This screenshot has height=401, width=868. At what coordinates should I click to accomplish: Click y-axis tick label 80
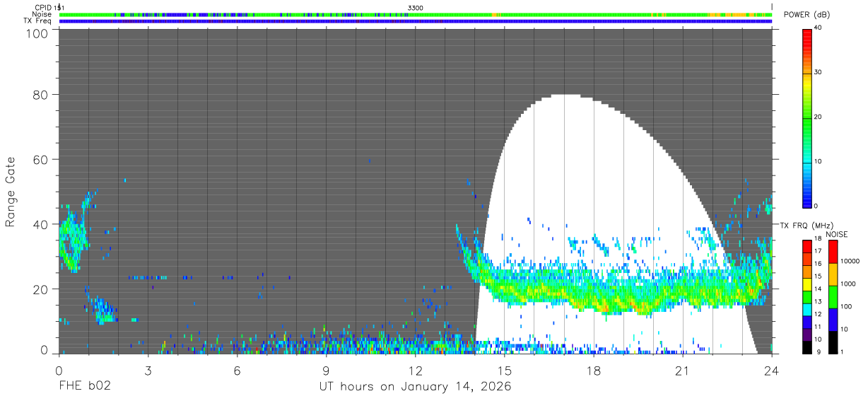click(x=40, y=95)
